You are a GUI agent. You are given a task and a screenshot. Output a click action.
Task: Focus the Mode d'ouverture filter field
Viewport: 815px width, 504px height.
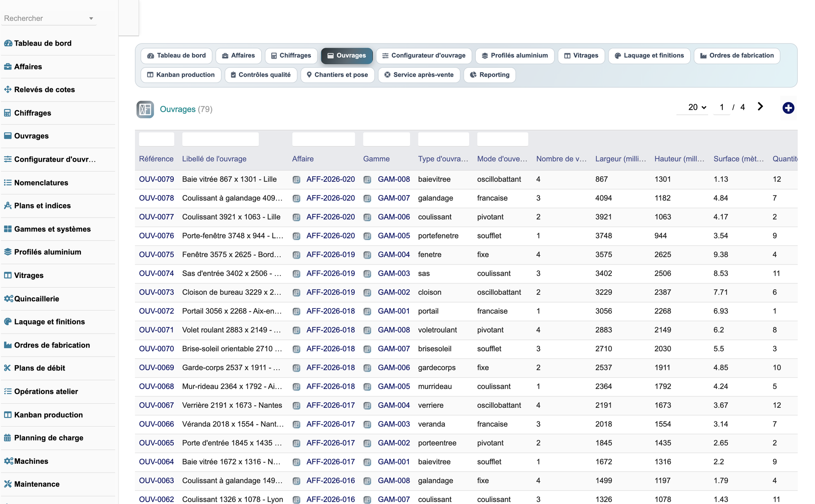click(x=503, y=139)
